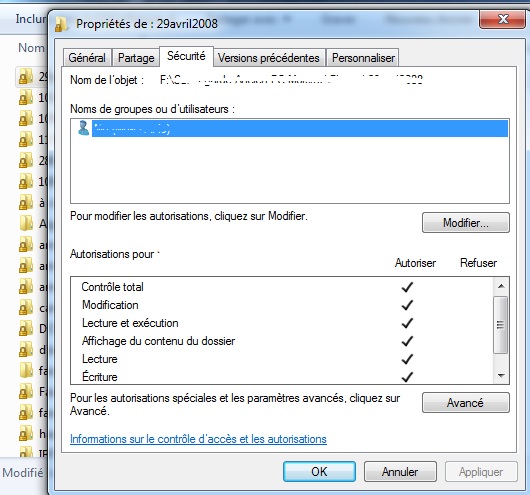This screenshot has height=495, width=530.
Task: Switch to the Général tab
Action: 87,57
